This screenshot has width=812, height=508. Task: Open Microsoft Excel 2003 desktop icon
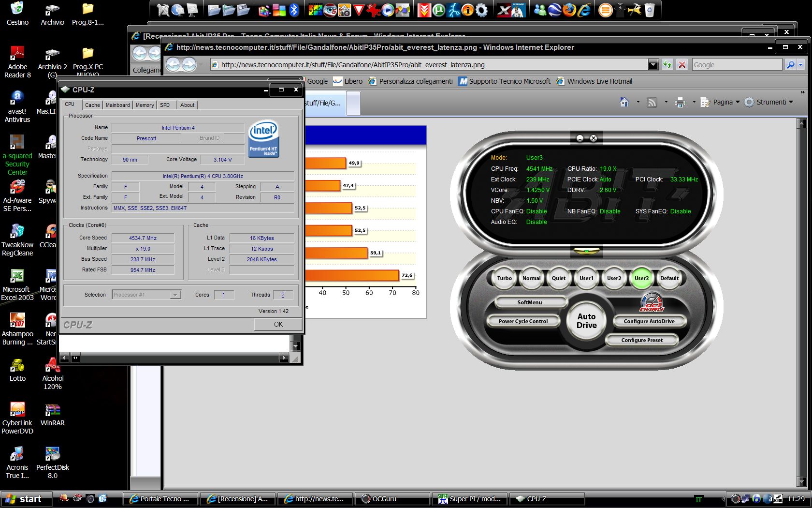(17, 284)
